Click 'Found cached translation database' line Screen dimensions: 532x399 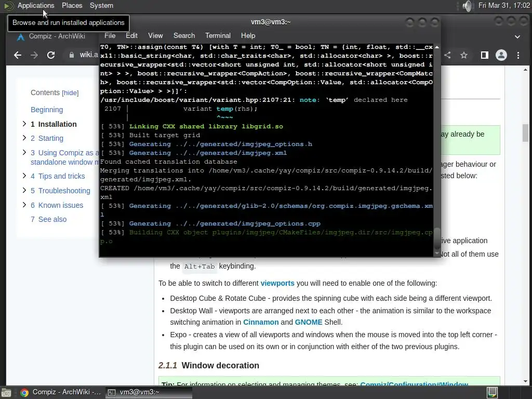click(169, 162)
